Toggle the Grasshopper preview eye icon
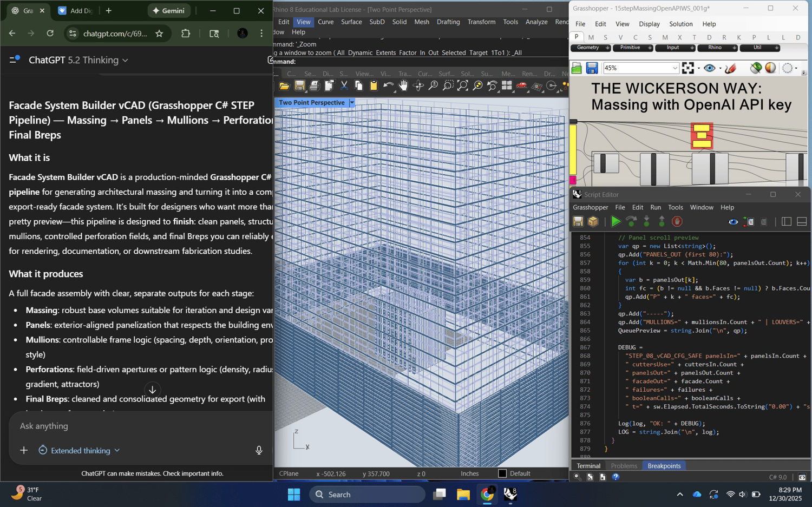Image resolution: width=812 pixels, height=507 pixels. (709, 68)
